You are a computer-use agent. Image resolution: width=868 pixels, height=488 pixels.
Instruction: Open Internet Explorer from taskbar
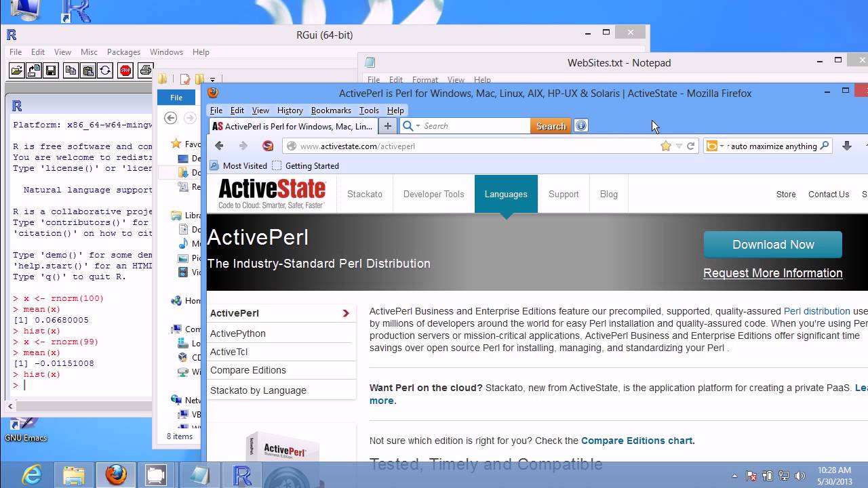click(32, 474)
